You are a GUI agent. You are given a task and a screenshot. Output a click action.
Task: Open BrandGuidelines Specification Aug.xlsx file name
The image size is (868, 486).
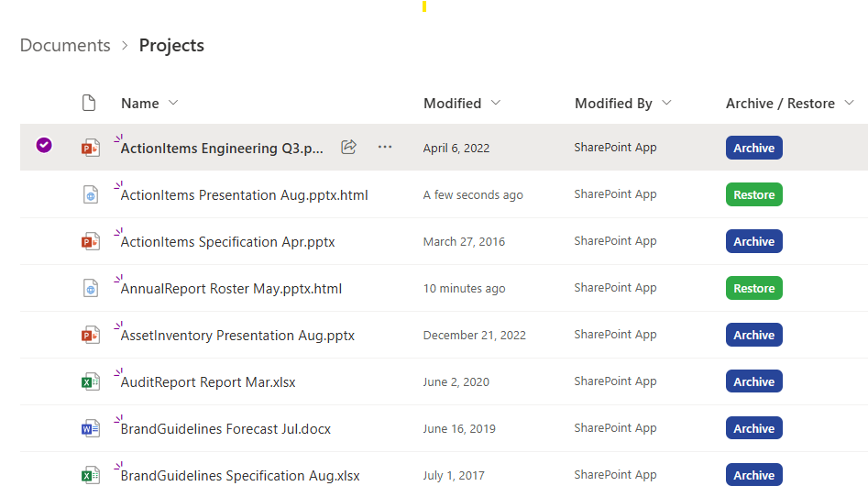(x=240, y=476)
